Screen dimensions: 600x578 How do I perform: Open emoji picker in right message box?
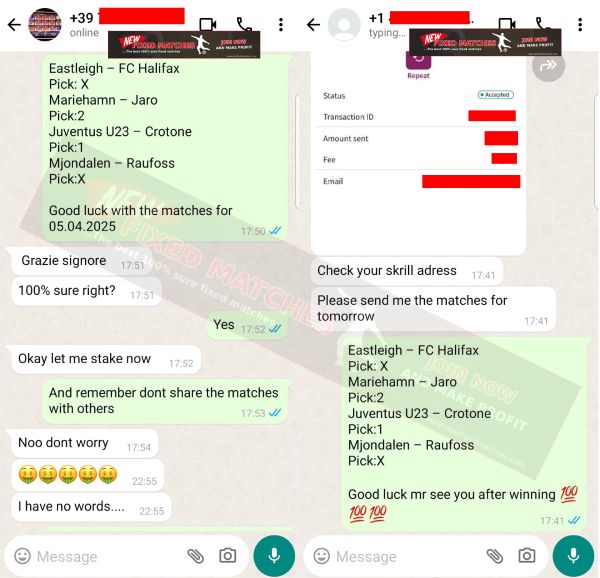point(321,556)
